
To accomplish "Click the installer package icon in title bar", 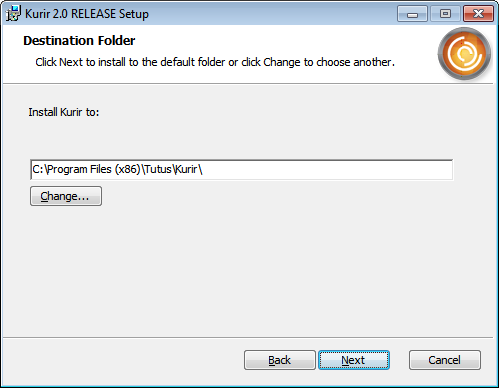I will [13, 13].
